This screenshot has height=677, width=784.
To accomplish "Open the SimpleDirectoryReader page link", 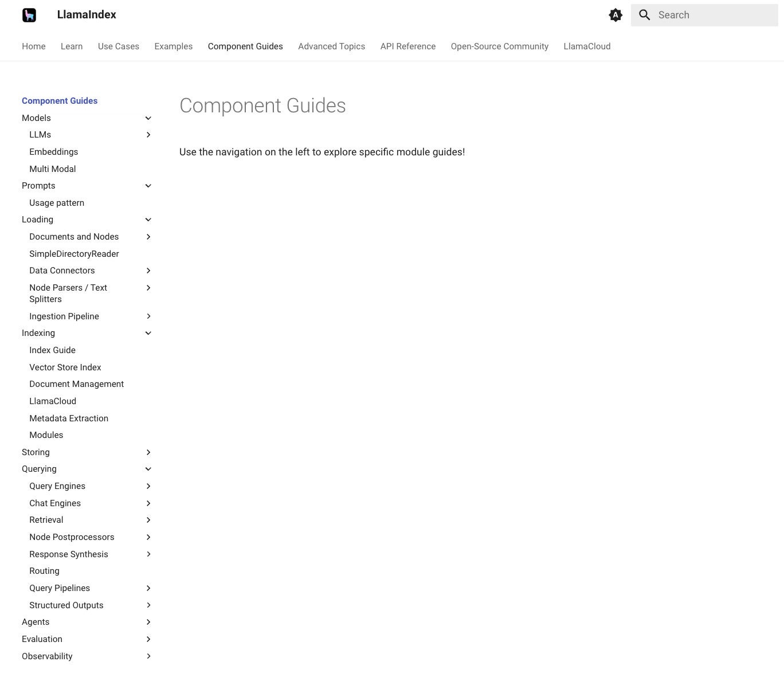I will coord(74,254).
